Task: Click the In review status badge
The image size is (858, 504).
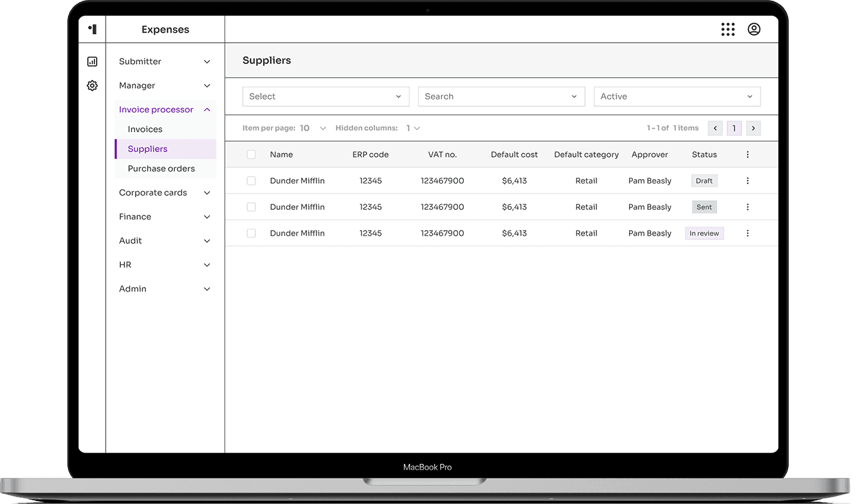Action: [x=705, y=233]
